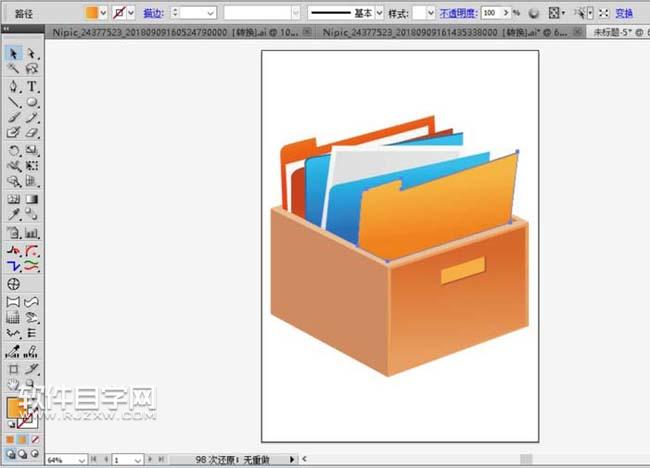Screen dimensions: 650x468
Task: Activate the Column Graph tool
Action: (32, 233)
